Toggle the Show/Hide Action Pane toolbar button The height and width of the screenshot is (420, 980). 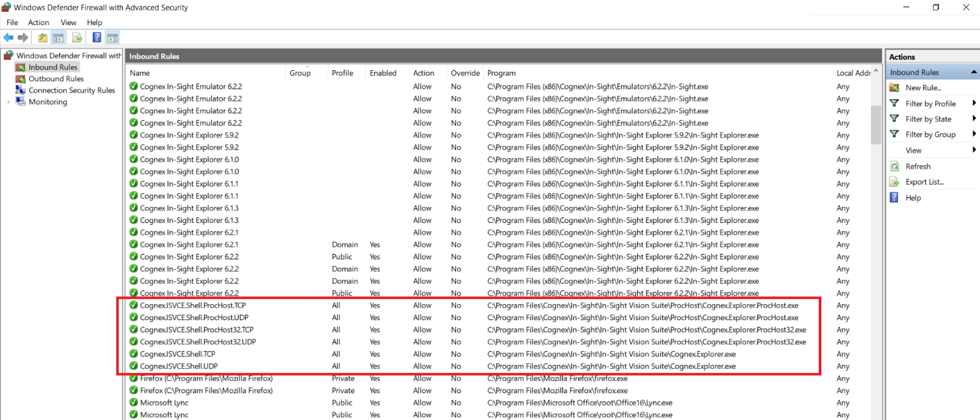(112, 38)
